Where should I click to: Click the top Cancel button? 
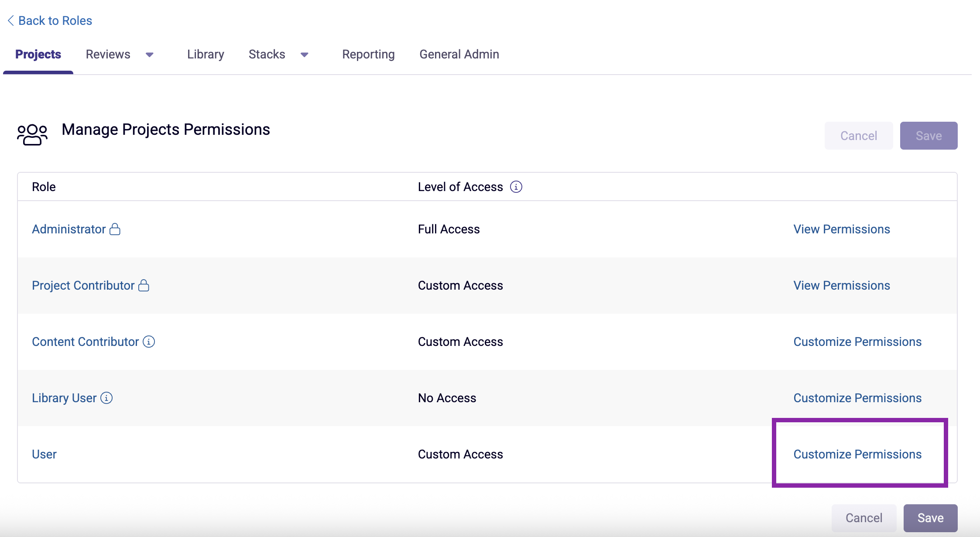(858, 136)
